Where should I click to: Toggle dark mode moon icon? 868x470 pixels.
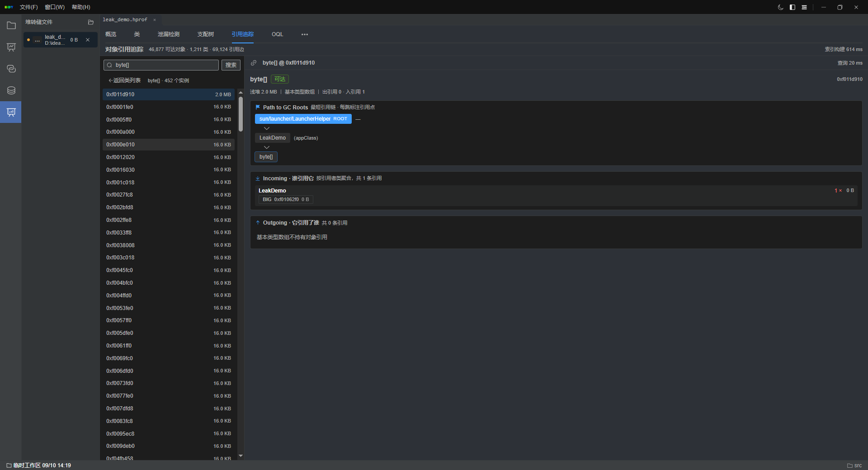coord(780,7)
